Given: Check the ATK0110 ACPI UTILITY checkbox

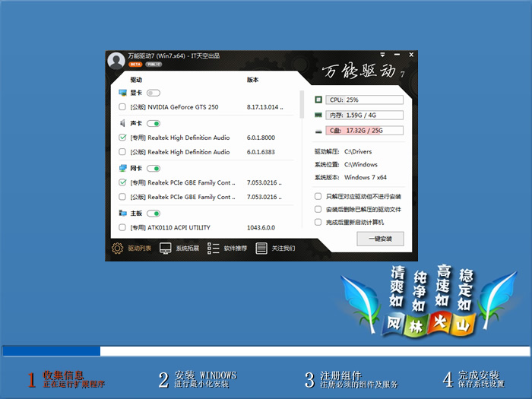Looking at the screenshot, I should pyautogui.click(x=122, y=227).
